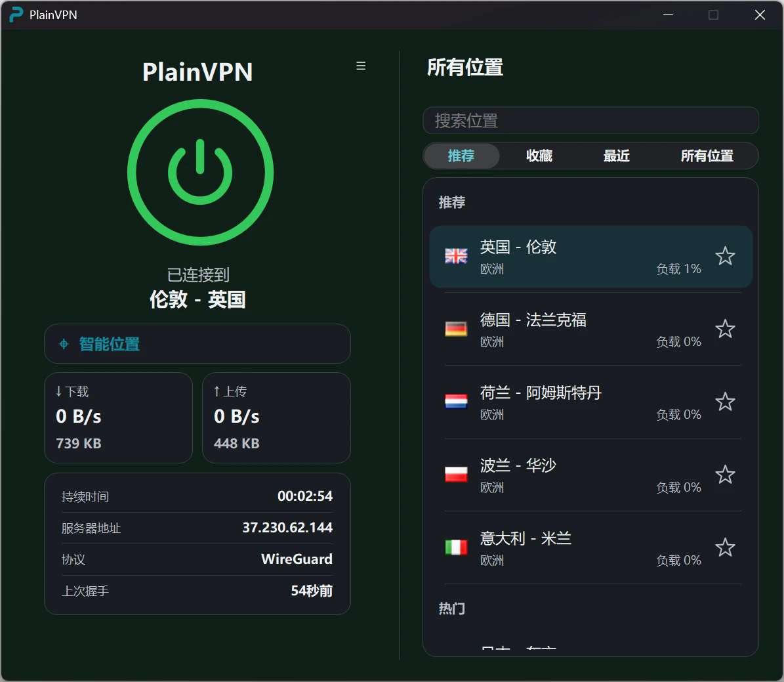784x682 pixels.
Task: Favorite the 波兰 - 华沙 location star
Action: [724, 475]
